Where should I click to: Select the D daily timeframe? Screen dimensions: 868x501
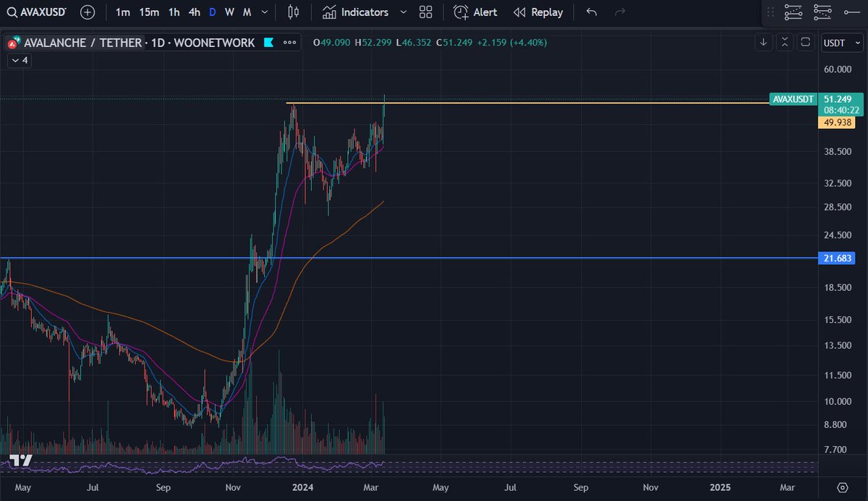212,12
